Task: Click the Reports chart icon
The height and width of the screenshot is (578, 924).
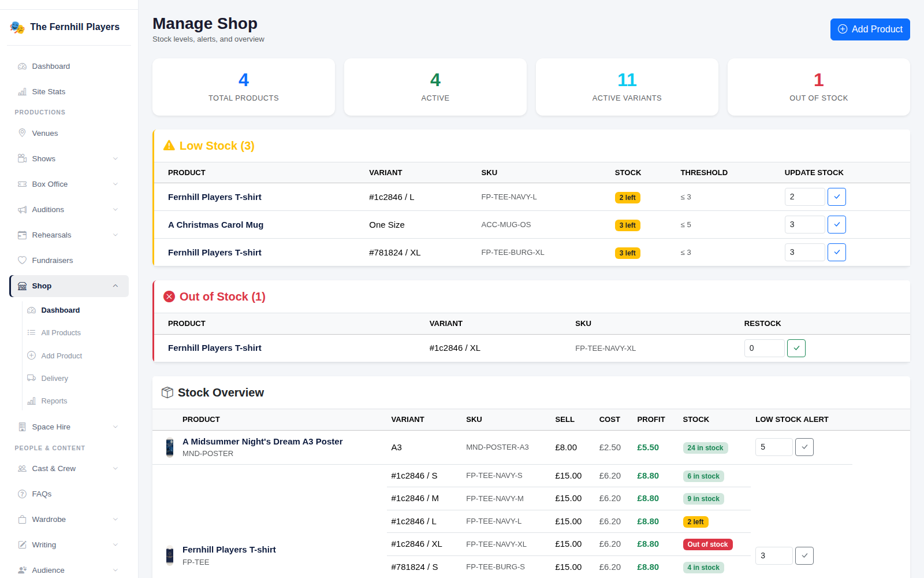Action: (x=31, y=401)
